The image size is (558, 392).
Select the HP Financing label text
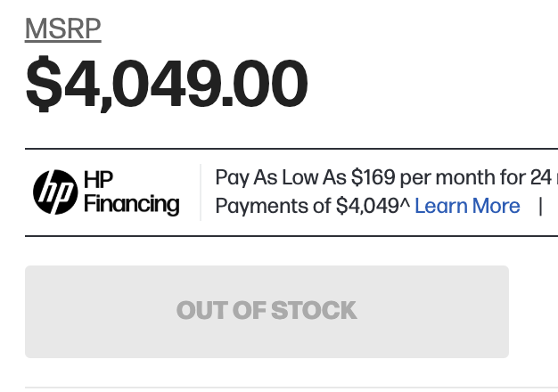pyautogui.click(x=131, y=192)
